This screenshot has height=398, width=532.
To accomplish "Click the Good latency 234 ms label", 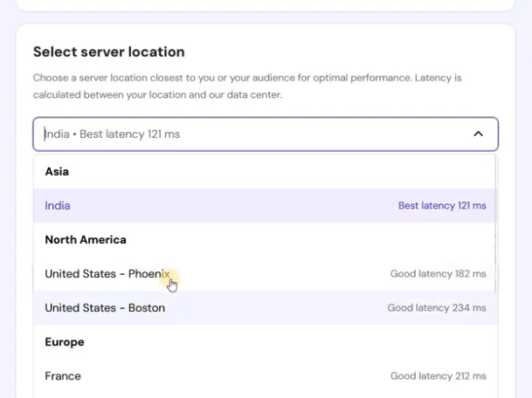I will (437, 308).
